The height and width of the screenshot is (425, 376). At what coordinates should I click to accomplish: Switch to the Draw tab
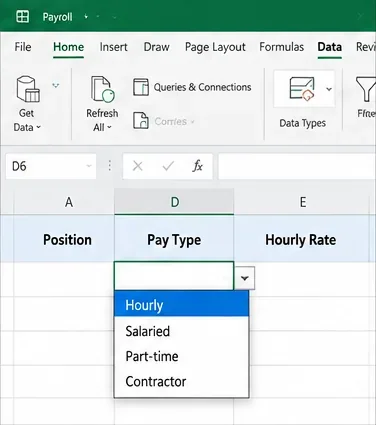click(156, 47)
